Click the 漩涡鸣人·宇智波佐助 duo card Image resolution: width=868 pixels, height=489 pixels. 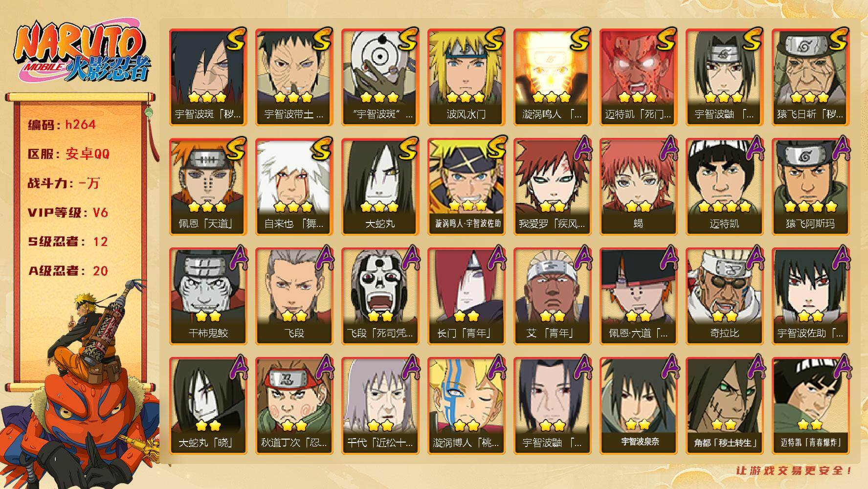(x=466, y=186)
